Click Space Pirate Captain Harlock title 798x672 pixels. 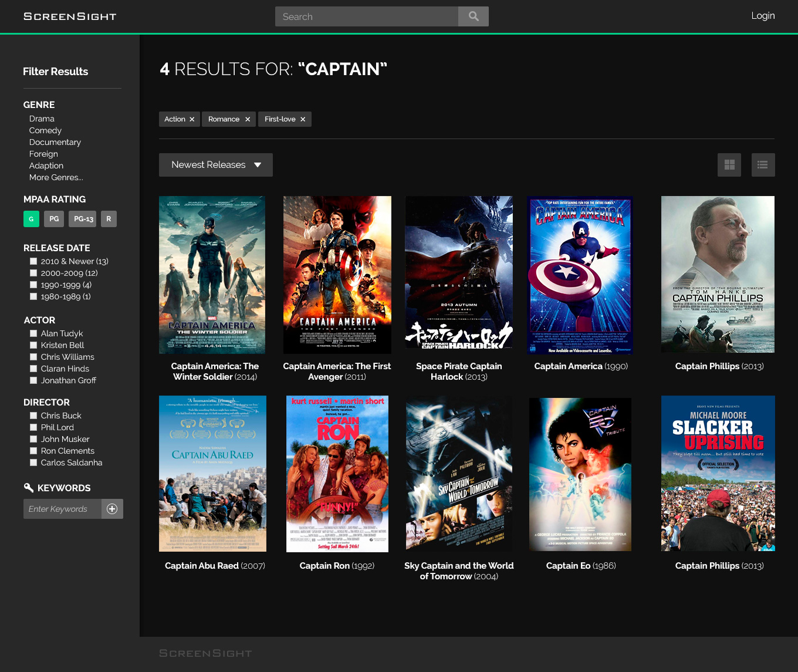(459, 372)
